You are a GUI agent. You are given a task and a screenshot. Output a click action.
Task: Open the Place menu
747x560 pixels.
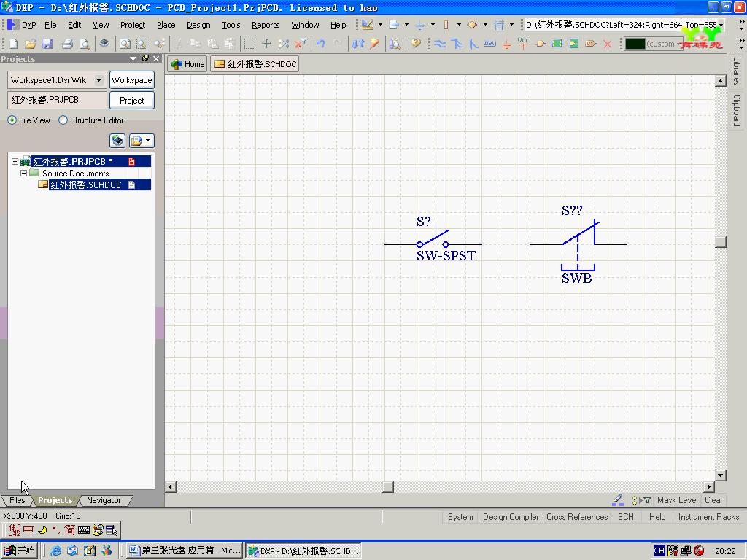point(166,25)
